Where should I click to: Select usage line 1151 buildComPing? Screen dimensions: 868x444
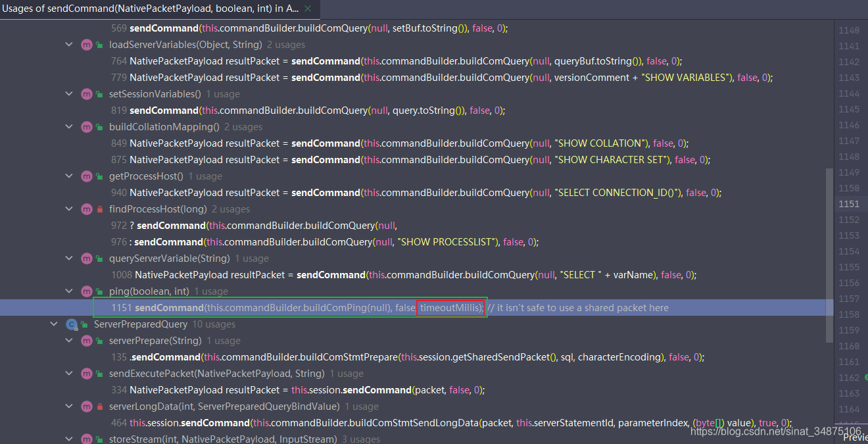(x=390, y=308)
